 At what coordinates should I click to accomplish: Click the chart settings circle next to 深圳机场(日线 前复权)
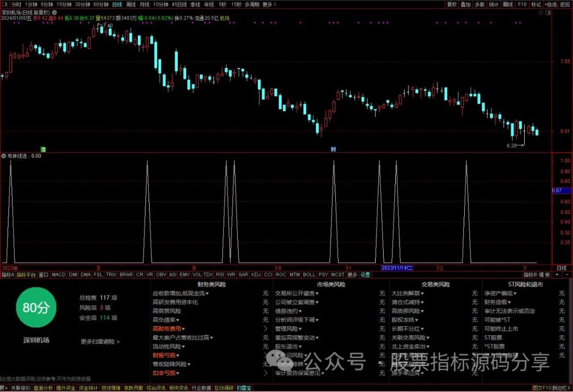(55, 12)
